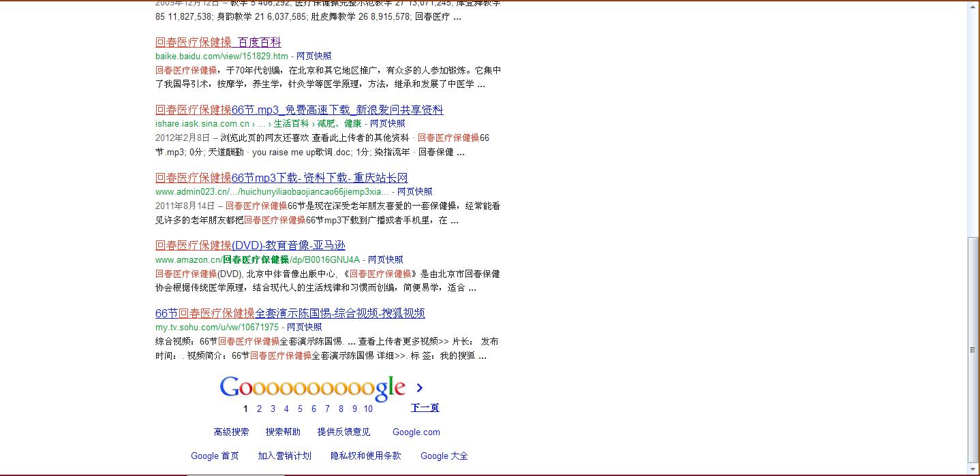Open cached page for baike.baidu.com result
Viewport: 980px width, 476px height.
tap(314, 57)
